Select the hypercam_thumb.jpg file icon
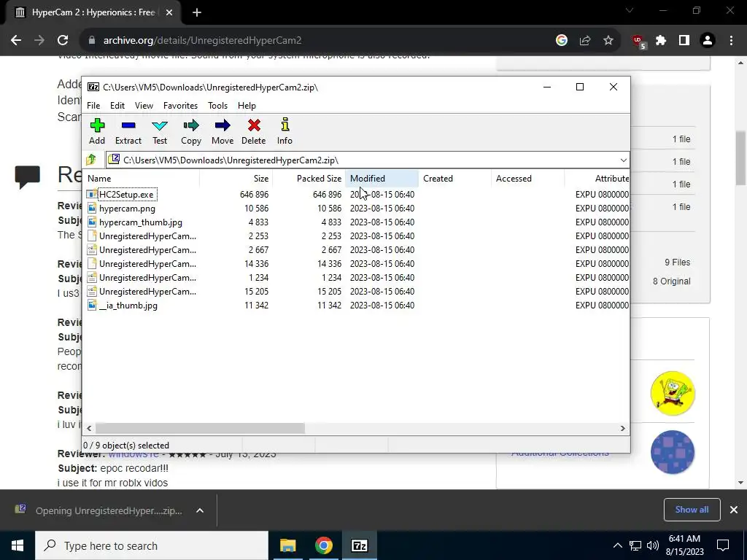This screenshot has width=747, height=560. click(x=92, y=222)
